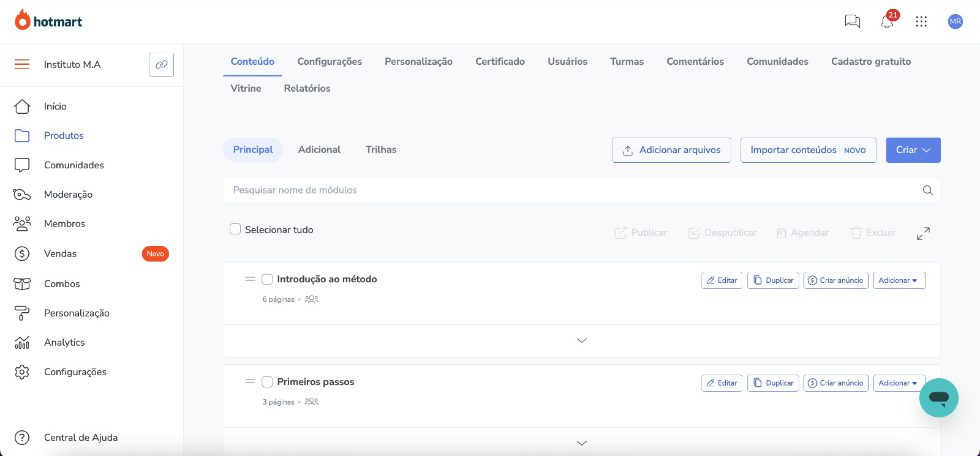Open the Relatórios tab
Screen dimensions: 980x456
(x=307, y=88)
